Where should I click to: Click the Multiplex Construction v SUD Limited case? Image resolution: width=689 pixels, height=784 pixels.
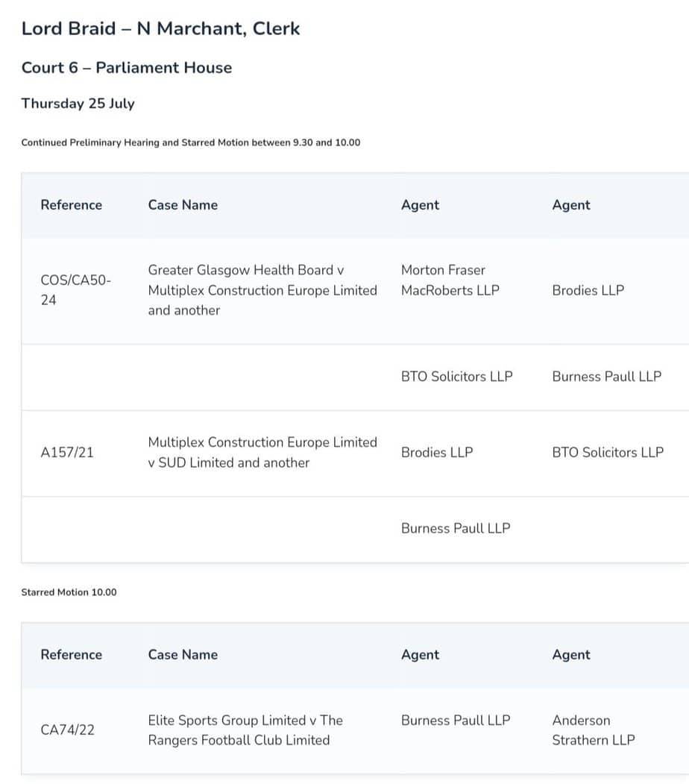pyautogui.click(x=262, y=453)
